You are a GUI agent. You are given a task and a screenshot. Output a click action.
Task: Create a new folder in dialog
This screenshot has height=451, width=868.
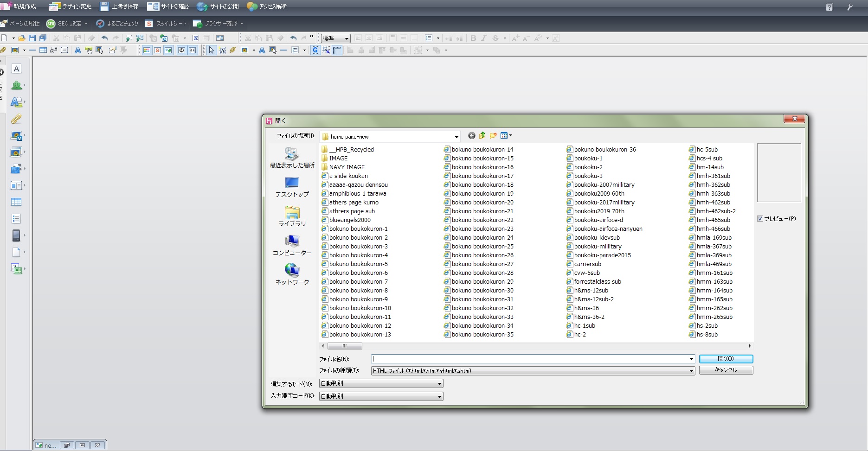[493, 136]
